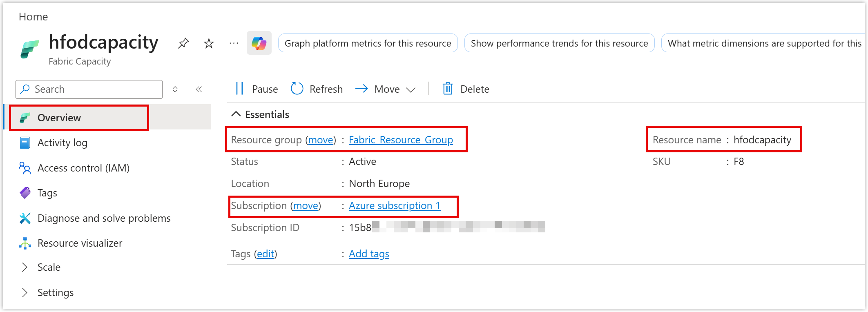Click the Pause button label
Image resolution: width=868 pixels, height=312 pixels.
(265, 89)
